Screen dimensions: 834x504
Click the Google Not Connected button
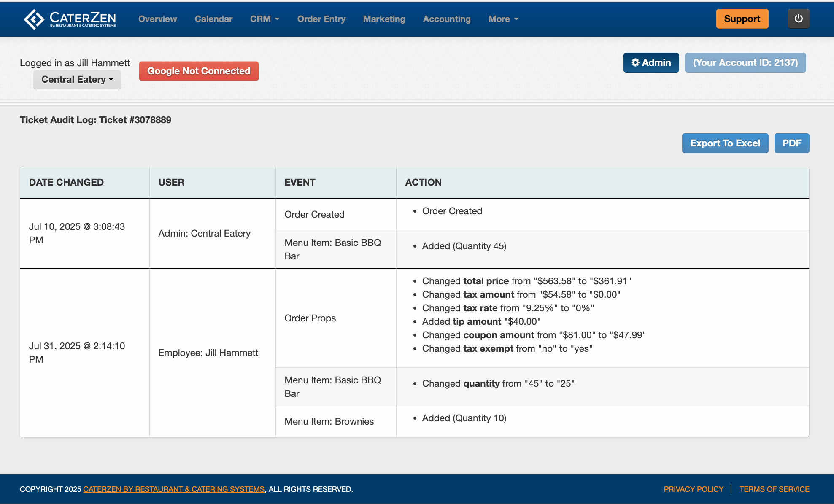[199, 71]
